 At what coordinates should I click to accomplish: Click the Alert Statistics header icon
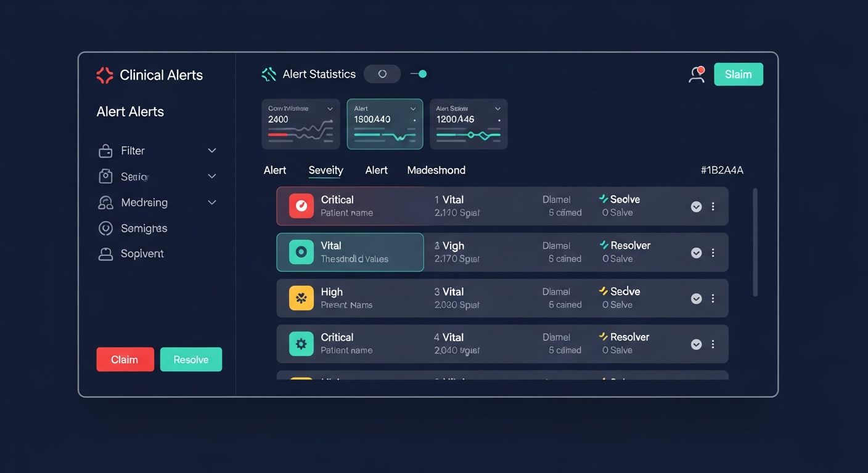point(269,75)
